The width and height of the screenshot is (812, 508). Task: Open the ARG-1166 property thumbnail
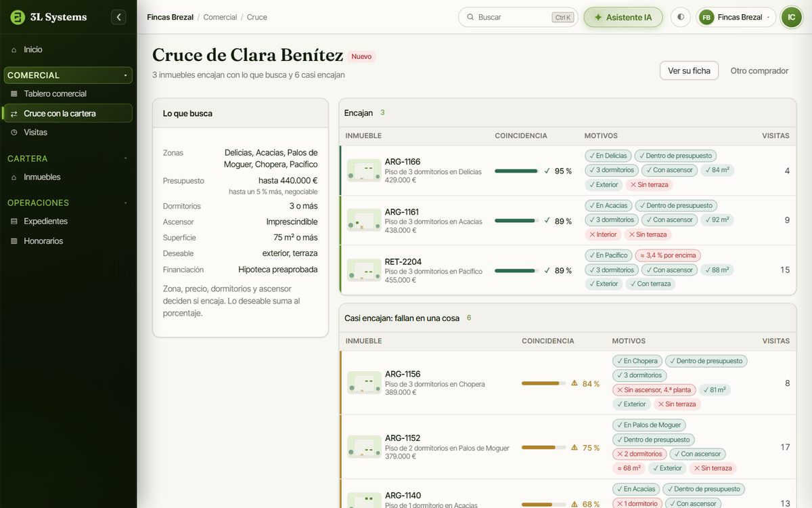coord(364,171)
